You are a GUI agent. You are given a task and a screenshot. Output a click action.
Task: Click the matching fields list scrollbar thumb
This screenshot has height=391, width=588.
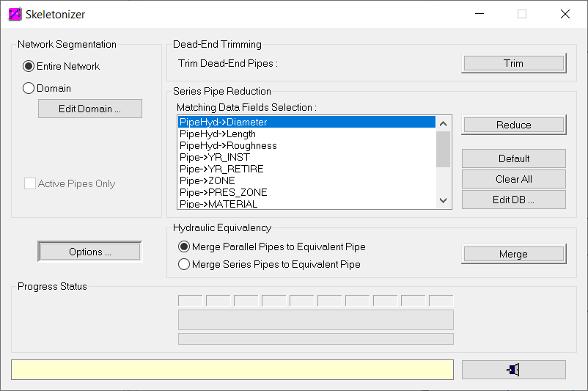pos(444,149)
